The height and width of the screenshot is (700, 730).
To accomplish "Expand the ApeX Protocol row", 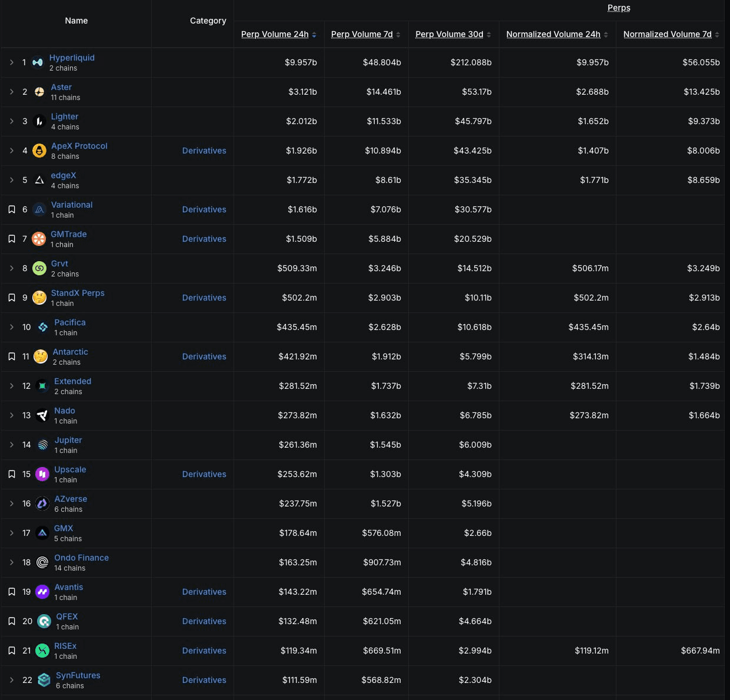I will [11, 151].
